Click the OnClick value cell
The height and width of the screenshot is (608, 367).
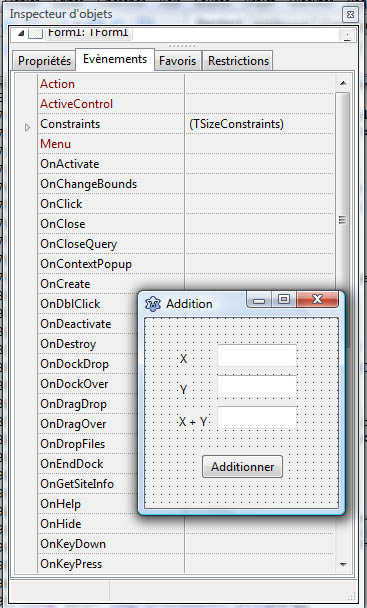point(259,204)
